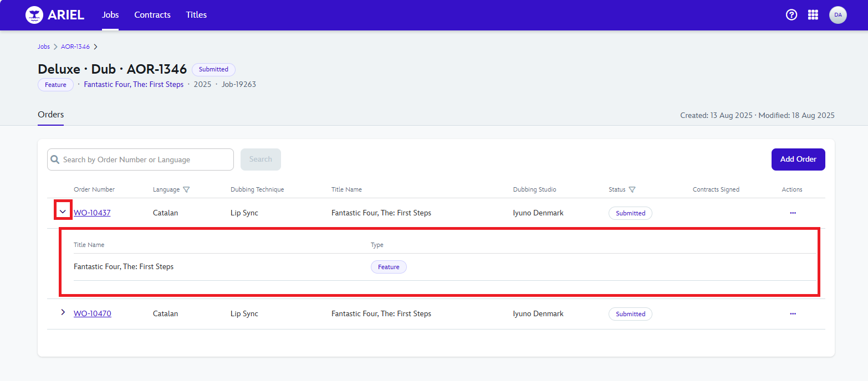Open the actions menu for WO-10470
The image size is (868, 381).
[793, 313]
